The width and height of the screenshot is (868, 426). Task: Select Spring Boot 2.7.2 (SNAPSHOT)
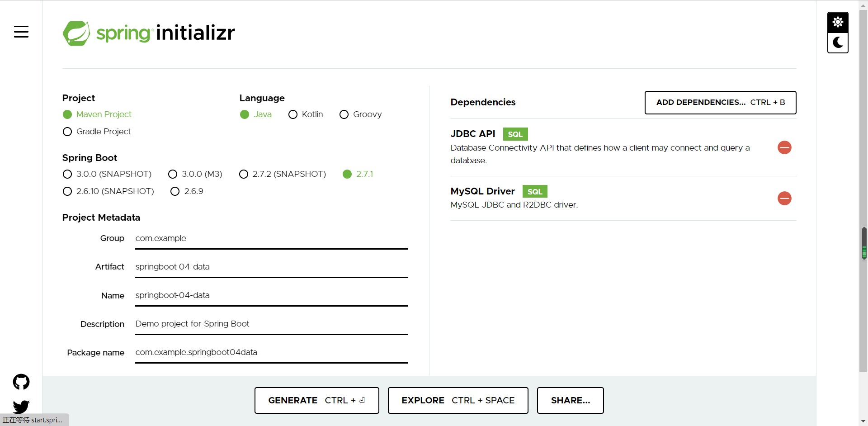coord(283,174)
